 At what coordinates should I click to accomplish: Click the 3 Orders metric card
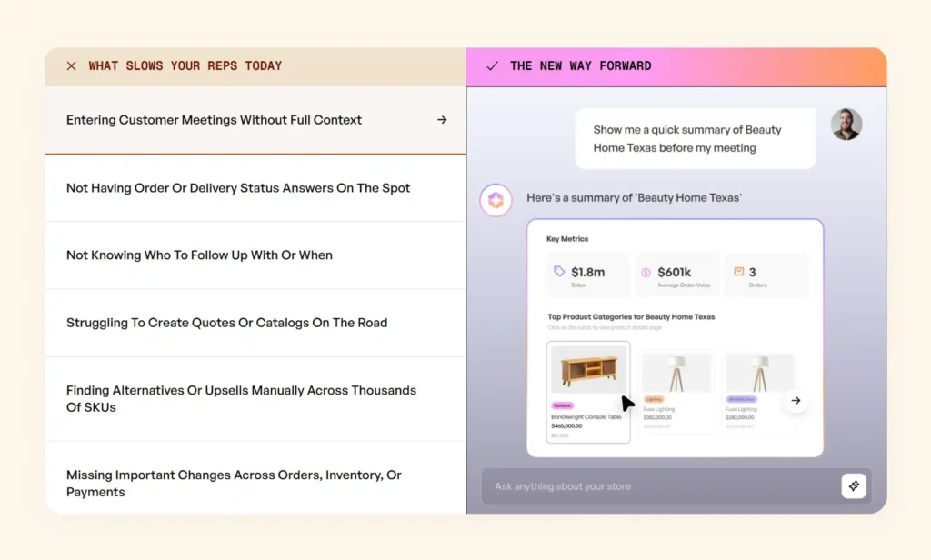coord(766,275)
